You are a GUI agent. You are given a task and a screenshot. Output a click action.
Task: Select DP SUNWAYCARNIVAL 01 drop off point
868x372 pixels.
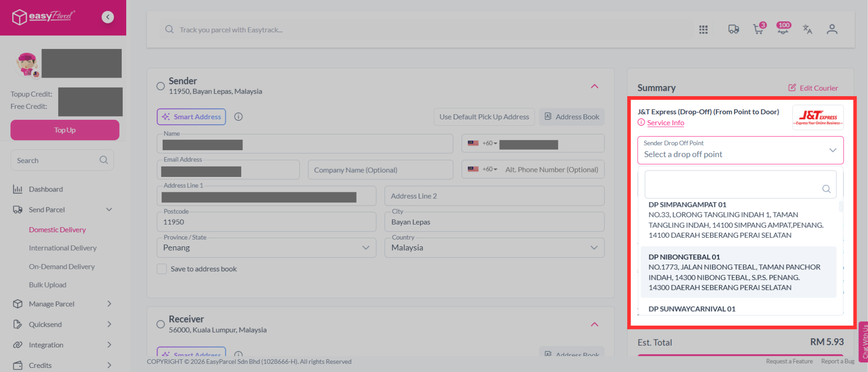tap(739, 309)
